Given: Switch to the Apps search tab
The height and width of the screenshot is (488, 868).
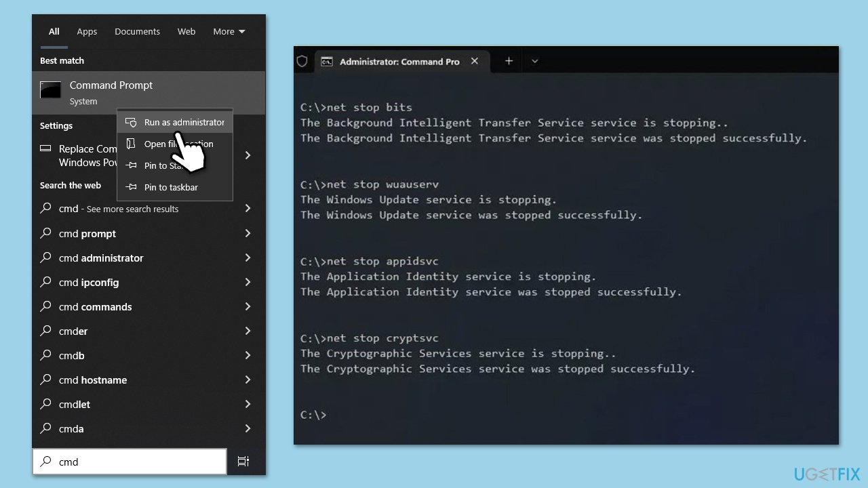Looking at the screenshot, I should (x=87, y=31).
